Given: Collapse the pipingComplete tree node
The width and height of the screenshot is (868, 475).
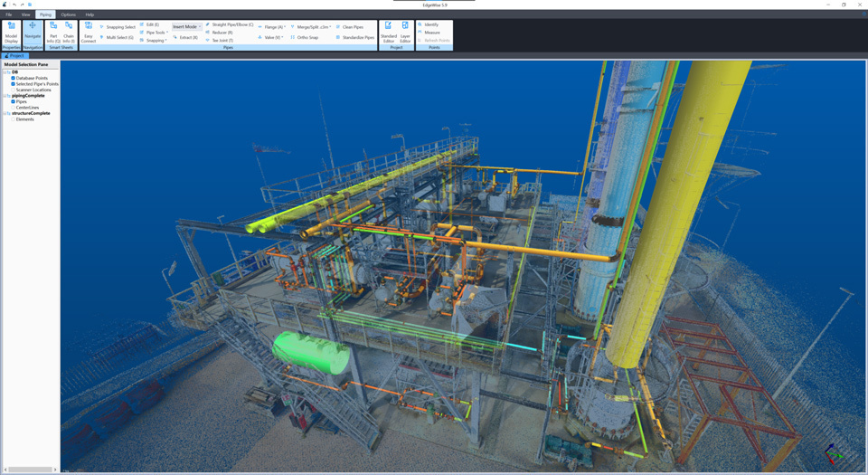Looking at the screenshot, I should [x=5, y=96].
